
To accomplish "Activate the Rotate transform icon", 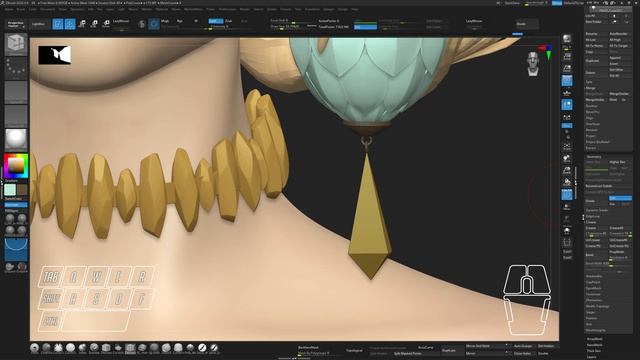I will 106,24.
